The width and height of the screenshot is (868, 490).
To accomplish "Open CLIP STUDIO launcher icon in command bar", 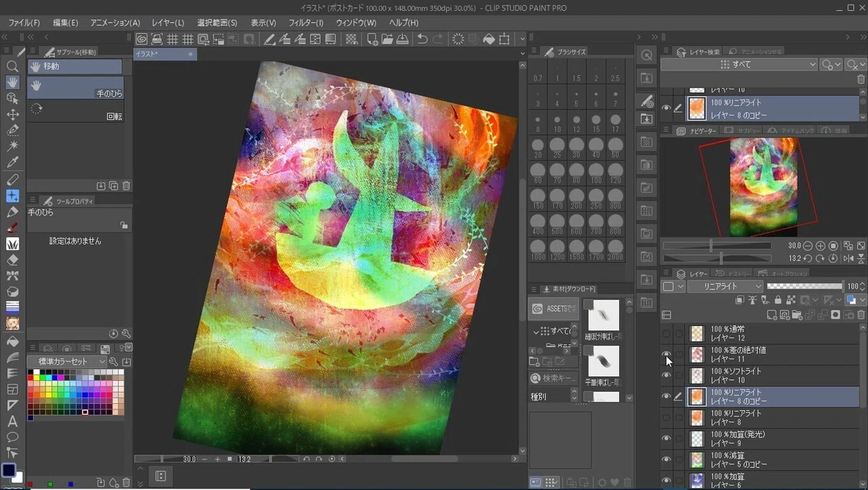I will pos(142,39).
